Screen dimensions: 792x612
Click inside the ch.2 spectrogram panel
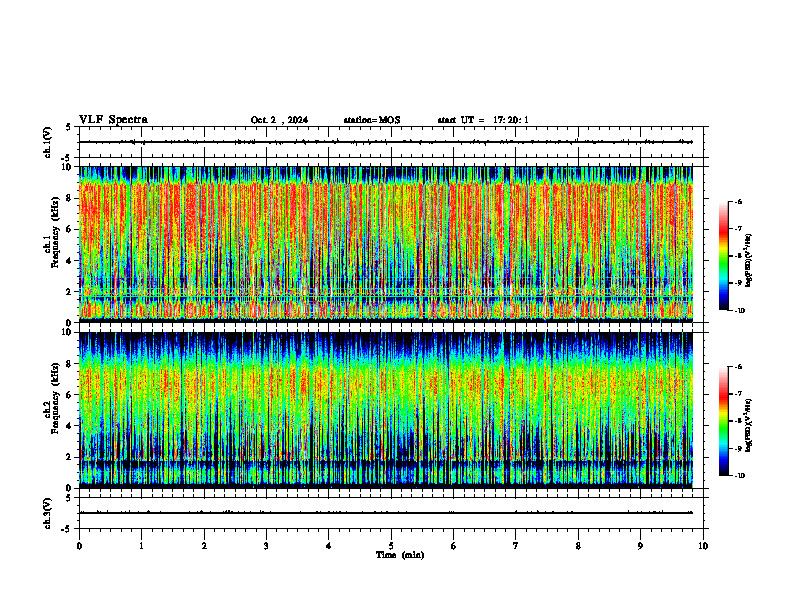(x=386, y=410)
